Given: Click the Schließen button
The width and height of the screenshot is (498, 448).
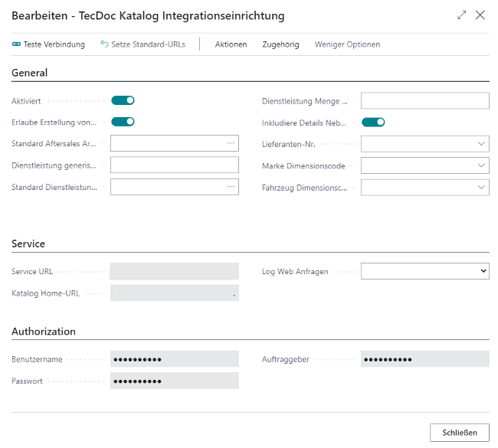Looking at the screenshot, I should tap(460, 433).
